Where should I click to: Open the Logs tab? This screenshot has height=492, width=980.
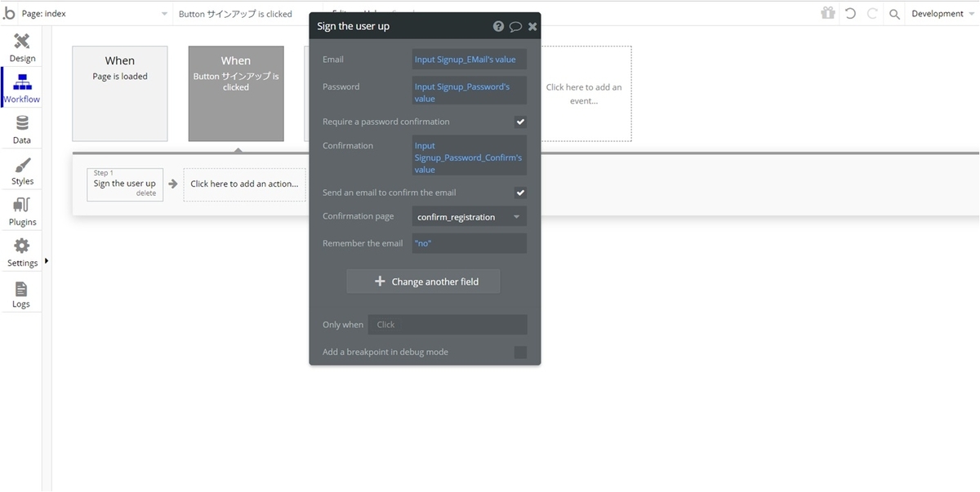(22, 294)
